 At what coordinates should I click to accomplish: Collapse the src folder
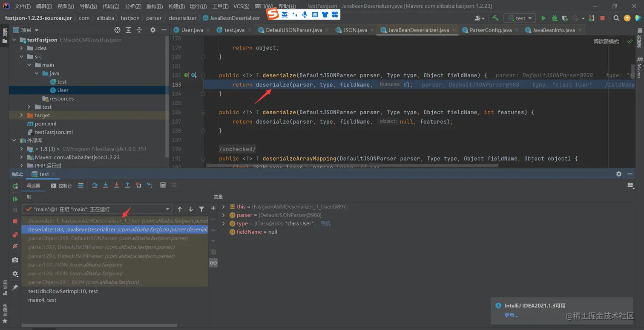click(22, 57)
